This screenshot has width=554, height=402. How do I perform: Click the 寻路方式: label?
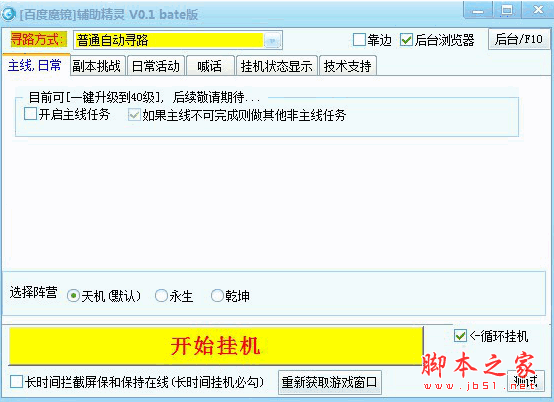(39, 39)
